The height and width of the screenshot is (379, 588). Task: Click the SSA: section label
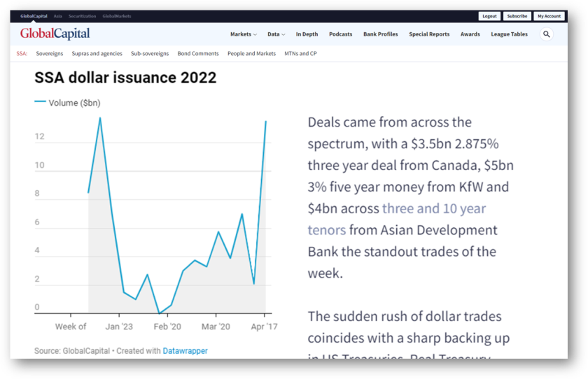[22, 54]
